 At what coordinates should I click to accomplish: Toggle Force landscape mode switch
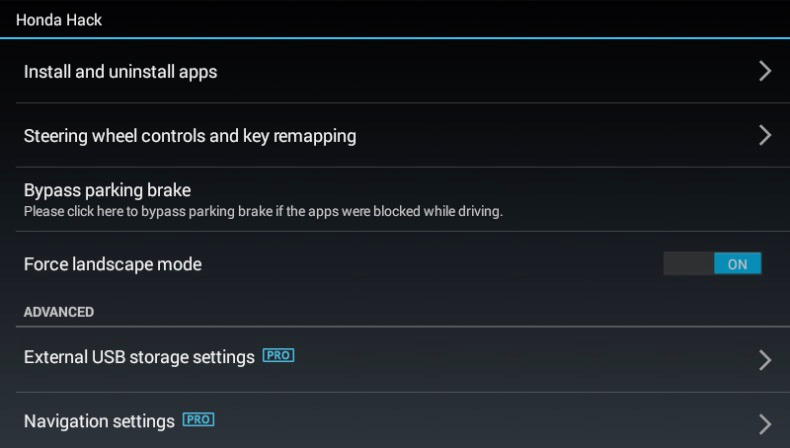712,264
